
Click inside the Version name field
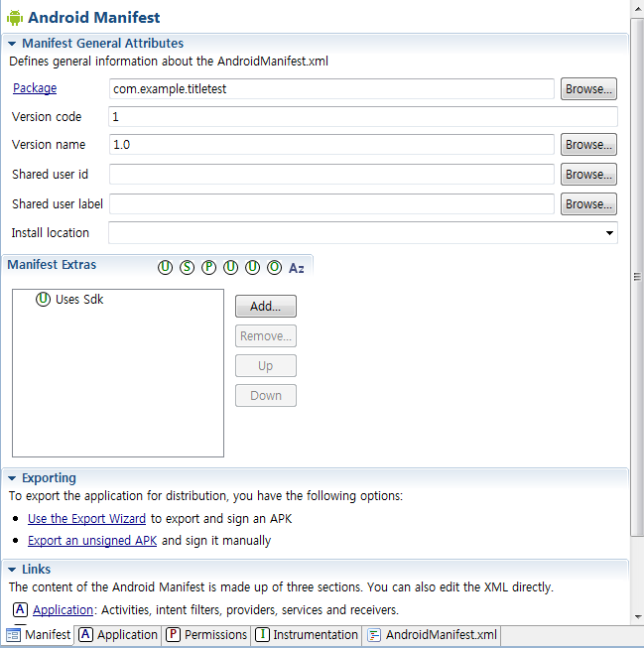coord(331,145)
